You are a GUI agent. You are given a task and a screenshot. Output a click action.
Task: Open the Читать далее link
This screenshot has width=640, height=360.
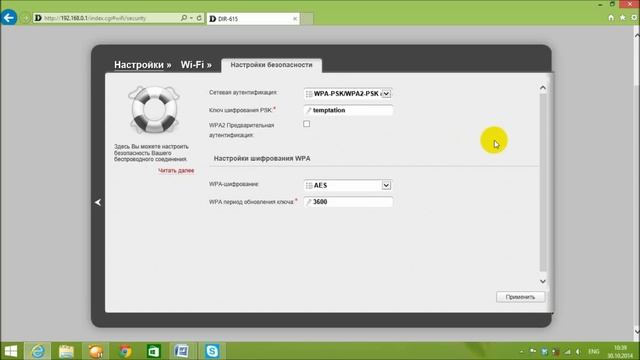point(176,171)
